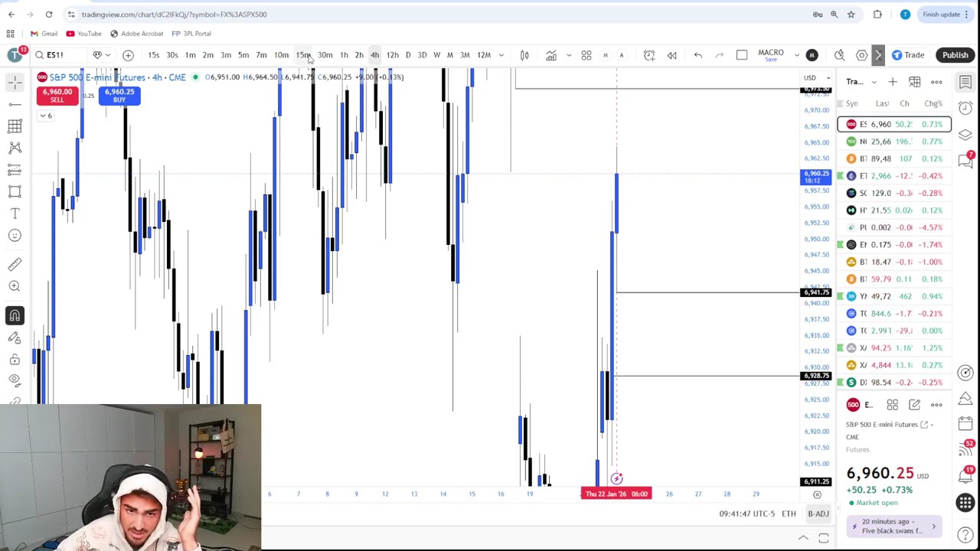Select the ES 6,960 watchlist row
980x551 pixels.
894,124
